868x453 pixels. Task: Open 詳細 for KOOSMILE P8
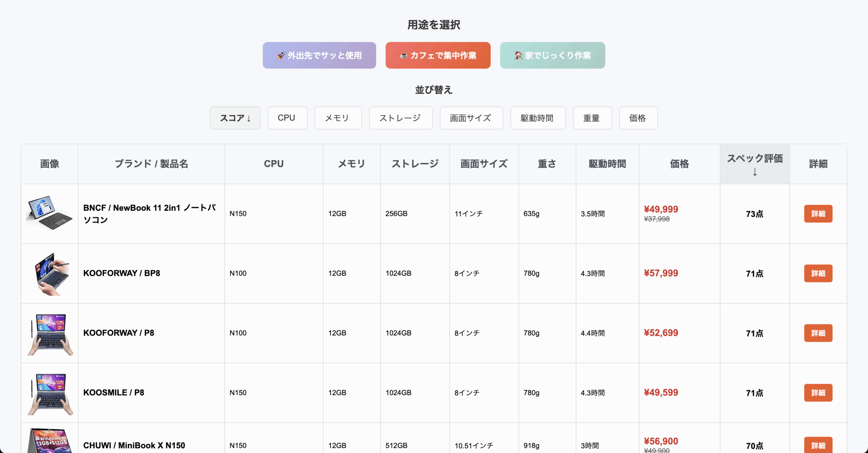818,393
